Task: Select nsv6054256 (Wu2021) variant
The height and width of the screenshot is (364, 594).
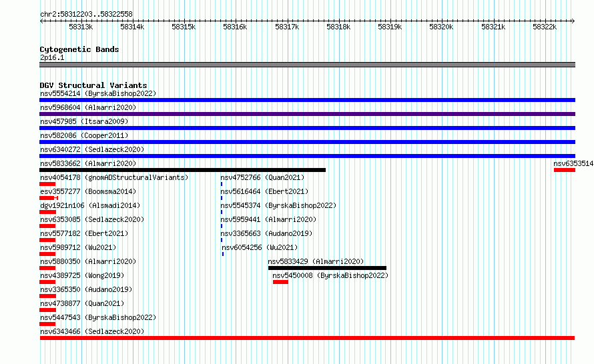Action: click(x=260, y=247)
